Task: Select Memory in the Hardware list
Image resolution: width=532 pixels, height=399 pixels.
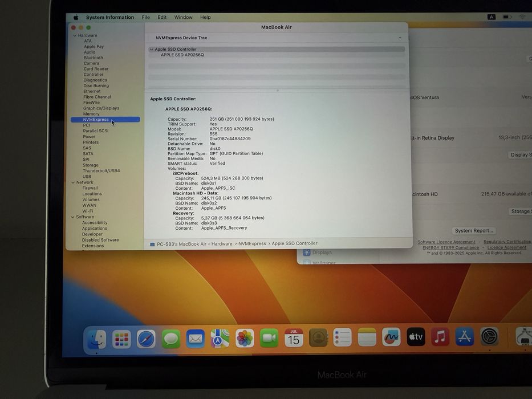Action: click(91, 114)
